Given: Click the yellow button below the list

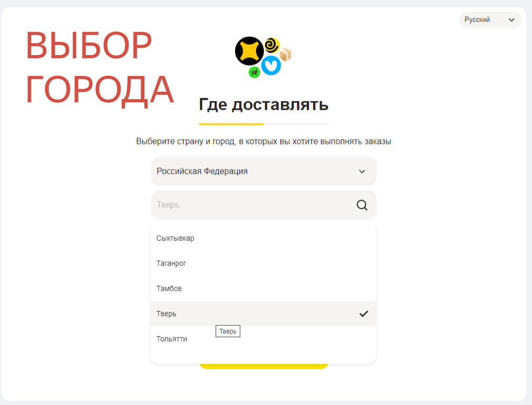Looking at the screenshot, I should coord(263,366).
